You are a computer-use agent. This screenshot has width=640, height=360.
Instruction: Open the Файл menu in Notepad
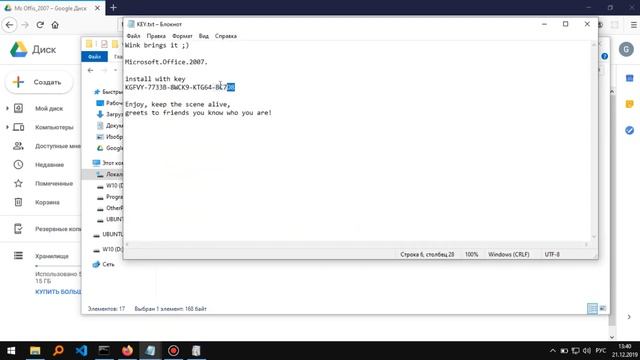click(133, 36)
